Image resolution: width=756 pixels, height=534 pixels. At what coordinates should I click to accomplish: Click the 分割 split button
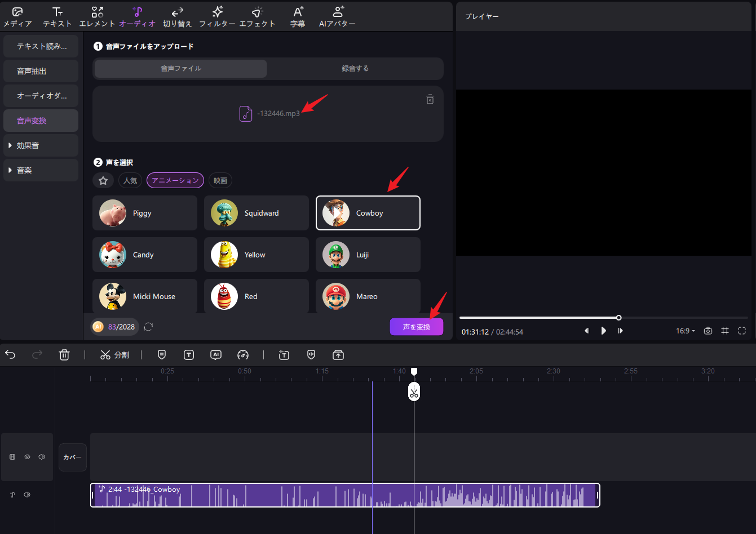pyautogui.click(x=115, y=355)
